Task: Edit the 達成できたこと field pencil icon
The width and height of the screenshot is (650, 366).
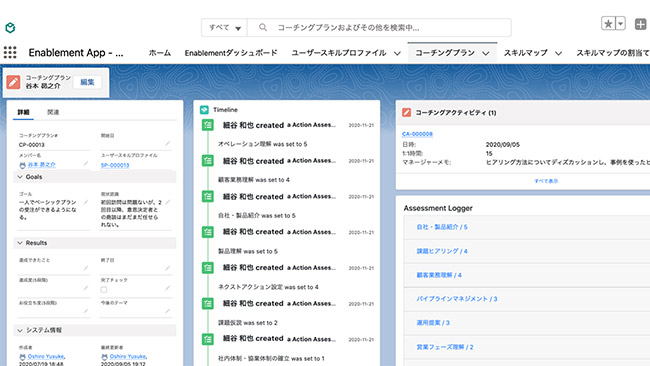Action: (86, 268)
